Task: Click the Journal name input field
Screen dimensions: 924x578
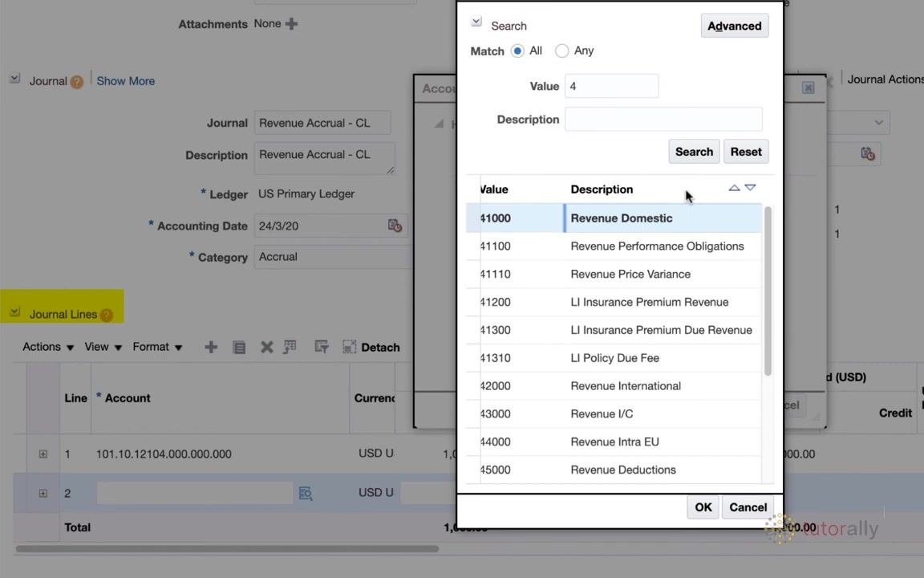Action: (x=322, y=123)
